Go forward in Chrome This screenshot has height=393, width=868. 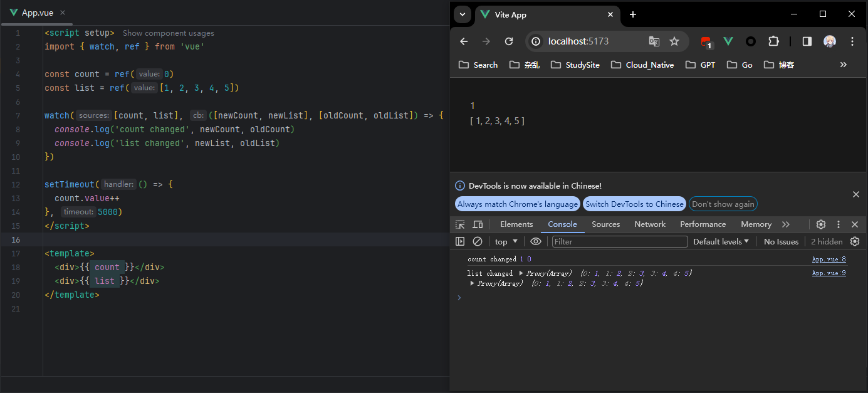(x=486, y=41)
